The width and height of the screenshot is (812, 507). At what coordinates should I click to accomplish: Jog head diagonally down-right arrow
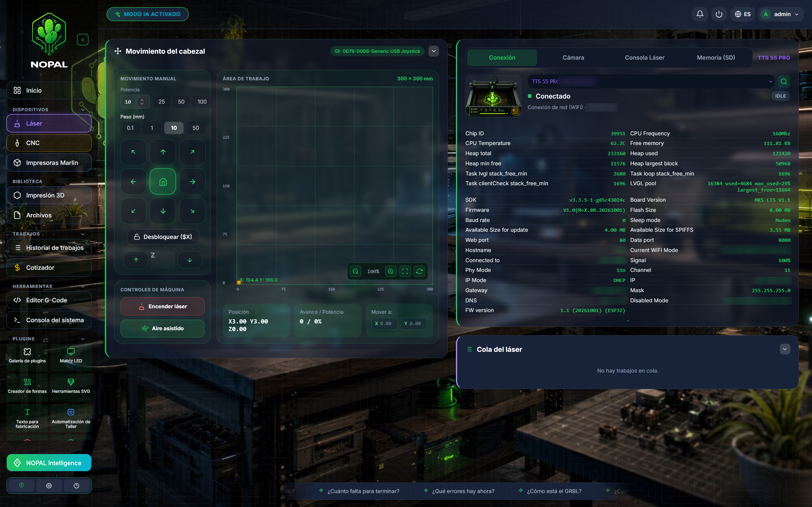tap(192, 211)
